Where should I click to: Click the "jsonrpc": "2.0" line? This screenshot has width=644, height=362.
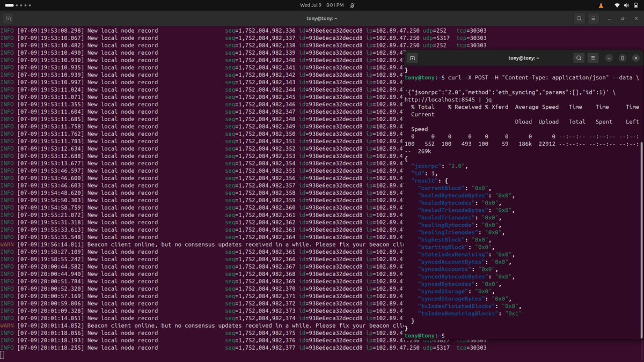440,166
